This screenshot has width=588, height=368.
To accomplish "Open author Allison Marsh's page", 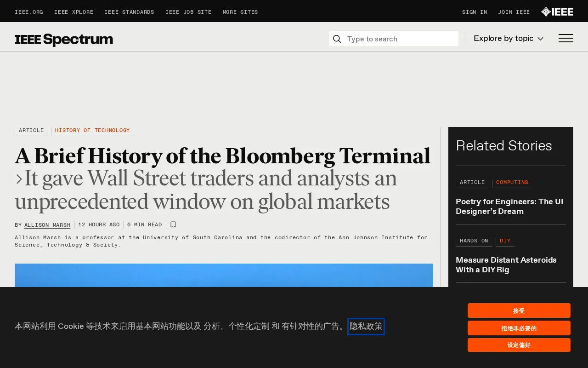I will point(47,225).
